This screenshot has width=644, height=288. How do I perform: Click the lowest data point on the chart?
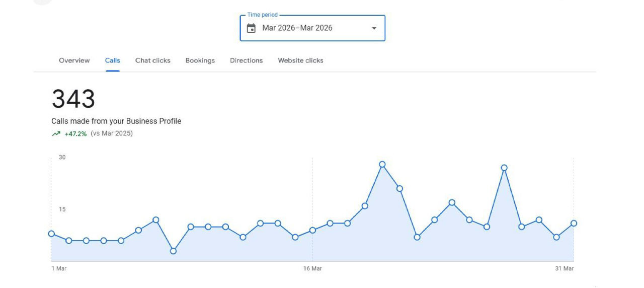[173, 251]
